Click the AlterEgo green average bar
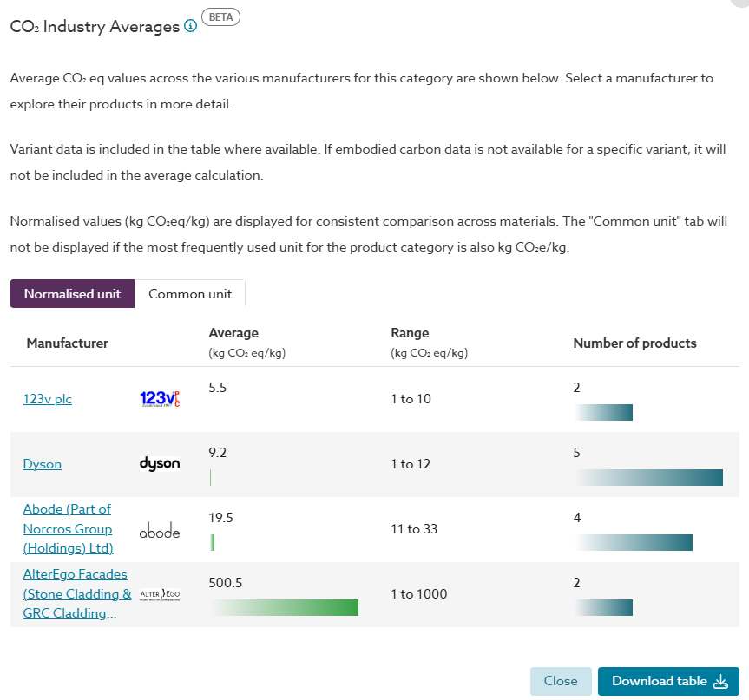 [x=285, y=607]
